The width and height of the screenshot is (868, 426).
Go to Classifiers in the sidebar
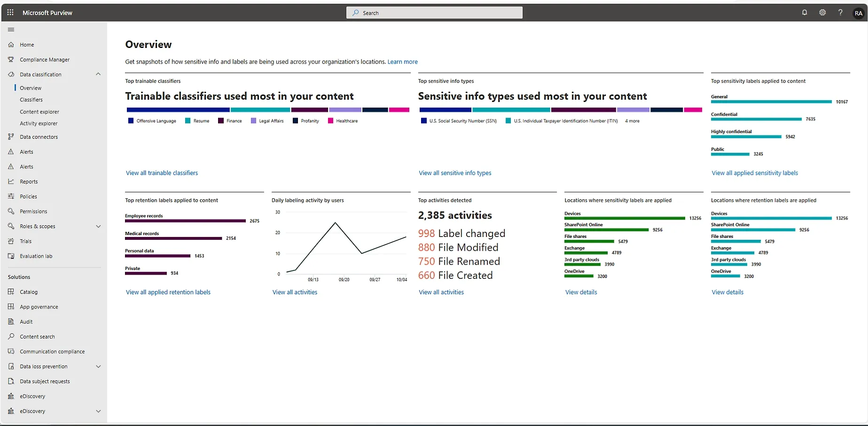coord(31,100)
